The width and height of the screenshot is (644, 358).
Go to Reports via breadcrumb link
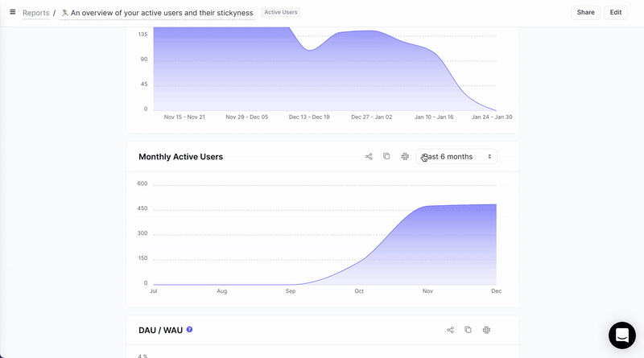[35, 13]
